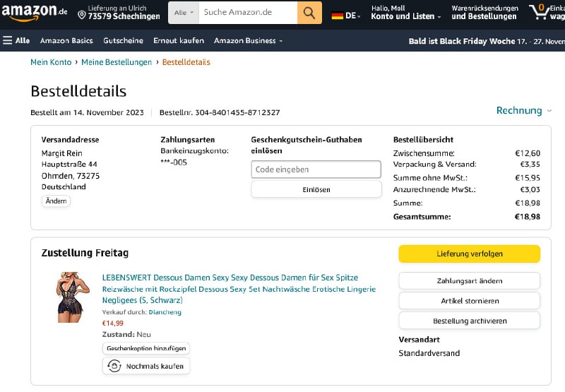
Task: Open the search category Alle dropdown
Action: click(184, 13)
